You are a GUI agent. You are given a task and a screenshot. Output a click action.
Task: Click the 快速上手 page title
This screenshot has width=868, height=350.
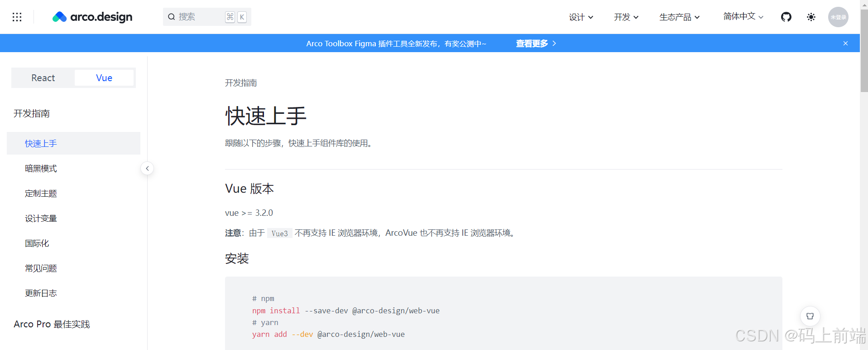point(266,116)
